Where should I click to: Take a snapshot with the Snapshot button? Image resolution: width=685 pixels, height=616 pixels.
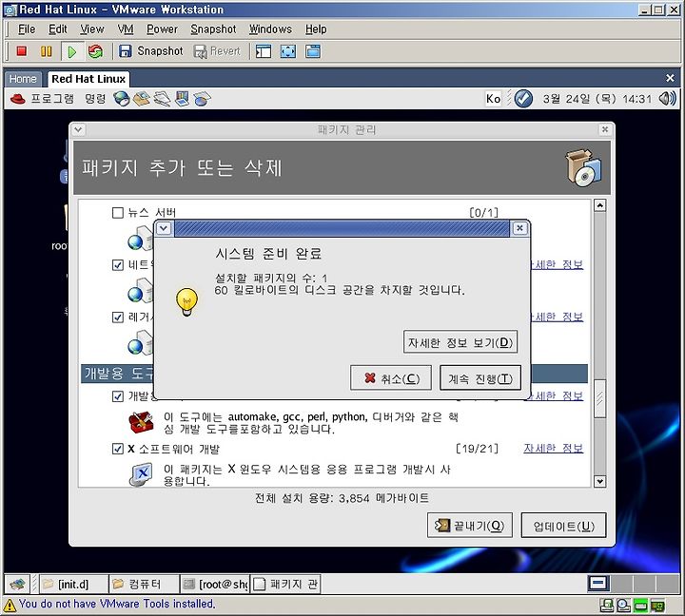tap(150, 51)
